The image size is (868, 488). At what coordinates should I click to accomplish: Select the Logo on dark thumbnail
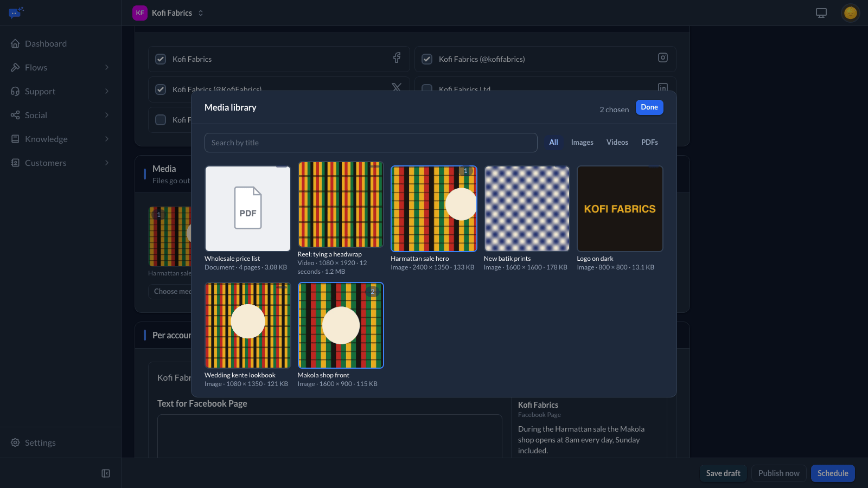[x=620, y=209]
